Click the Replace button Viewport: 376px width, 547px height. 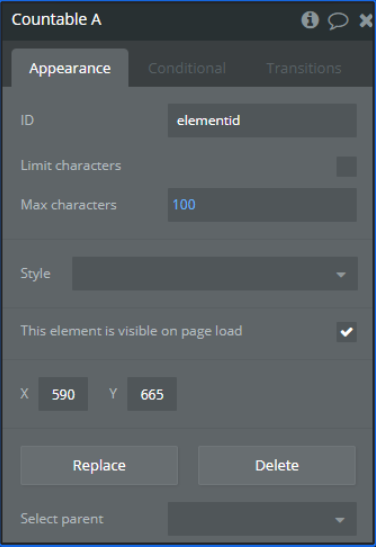99,465
